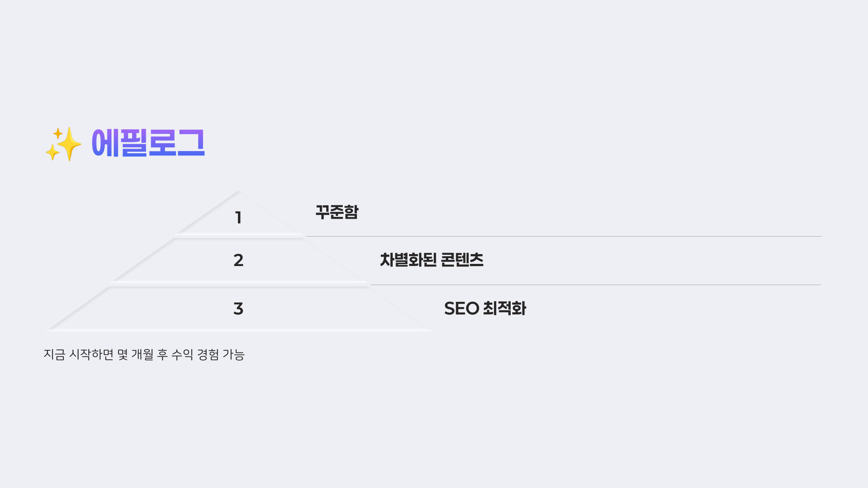Click the word 지금 starting the footer text

click(x=54, y=355)
